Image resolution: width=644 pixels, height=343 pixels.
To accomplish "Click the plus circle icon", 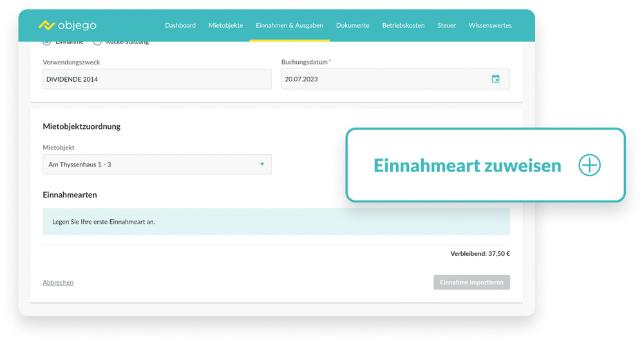I will tap(589, 165).
